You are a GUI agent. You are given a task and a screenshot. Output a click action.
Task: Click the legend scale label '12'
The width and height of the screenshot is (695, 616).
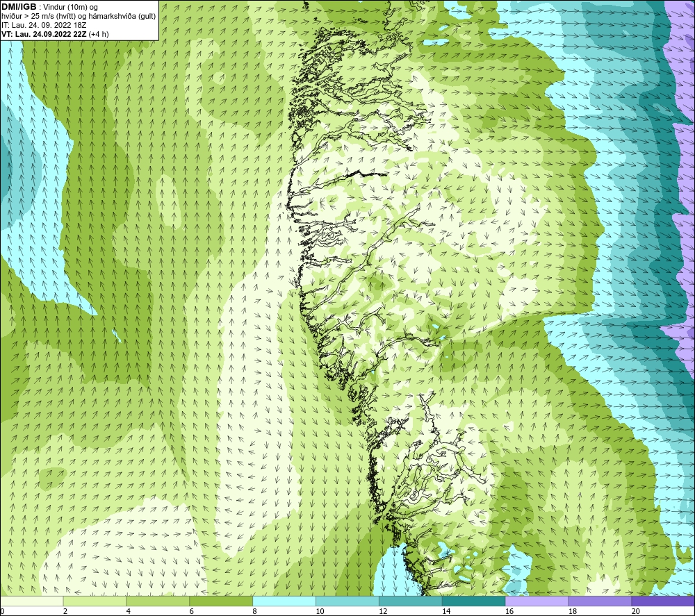[x=383, y=611]
